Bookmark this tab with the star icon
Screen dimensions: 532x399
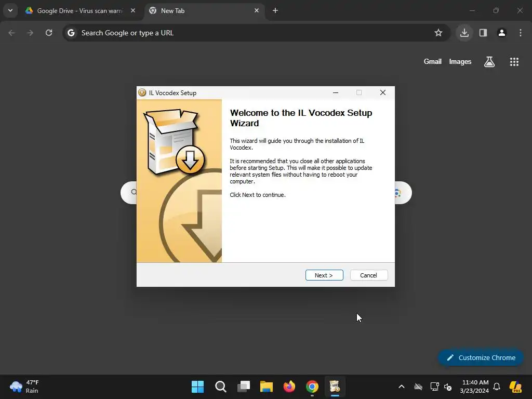(x=438, y=33)
